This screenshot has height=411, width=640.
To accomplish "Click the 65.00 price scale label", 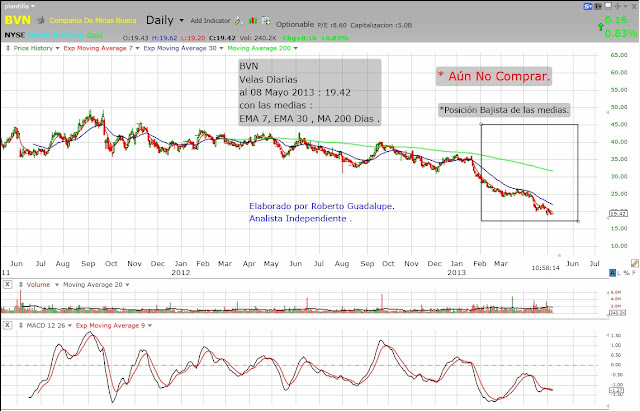I will tap(619, 55).
